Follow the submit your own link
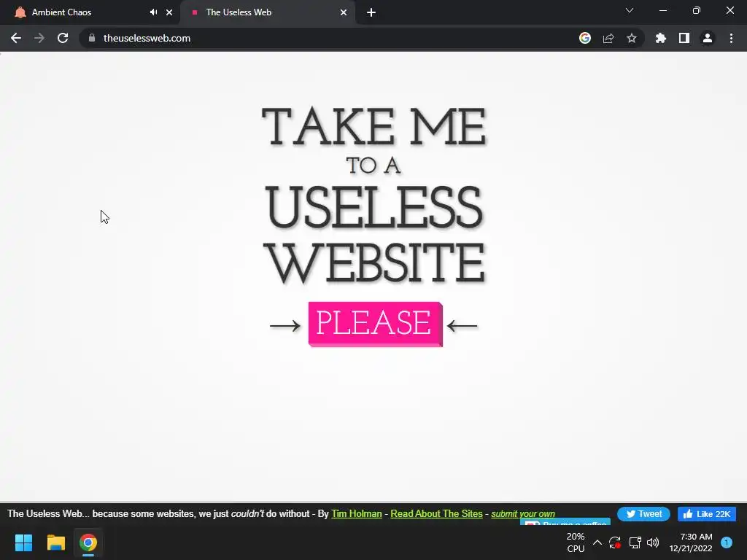Screen dimensions: 747x560 pyautogui.click(x=522, y=514)
